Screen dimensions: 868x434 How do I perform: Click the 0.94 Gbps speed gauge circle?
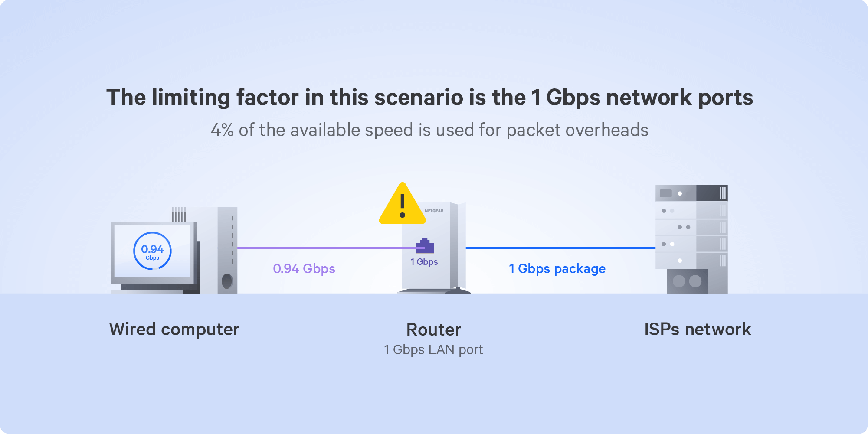[x=152, y=251]
